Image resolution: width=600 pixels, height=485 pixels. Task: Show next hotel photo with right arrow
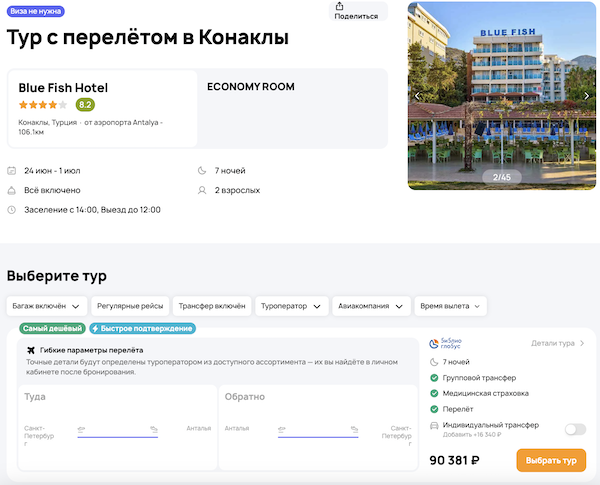pos(586,96)
